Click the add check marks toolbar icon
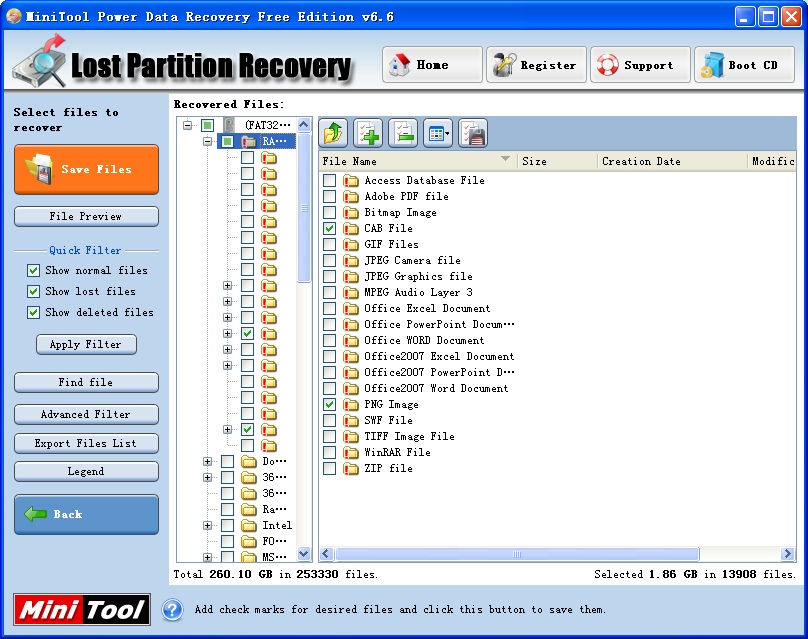 click(368, 133)
